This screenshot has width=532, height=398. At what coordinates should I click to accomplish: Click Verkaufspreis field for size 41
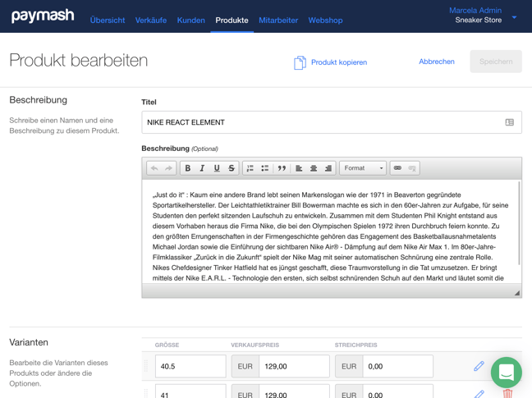point(294,391)
